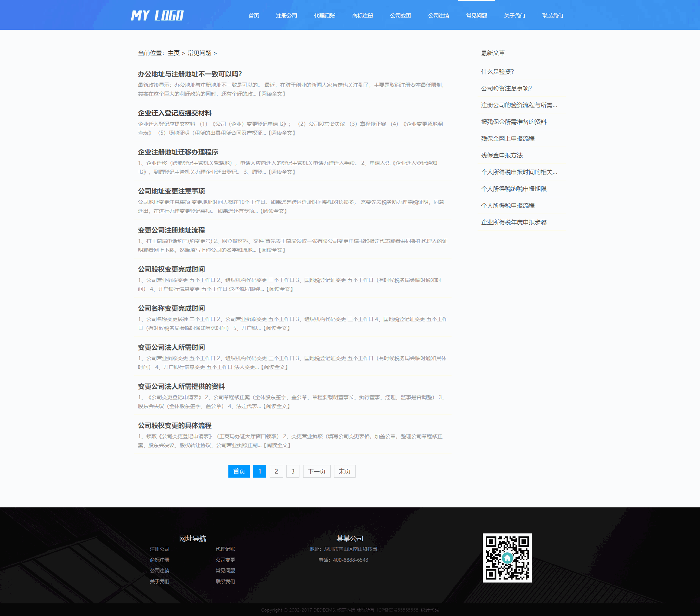700x616 pixels.
Task: Open the 公司变更 nav menu item
Action: 400,16
